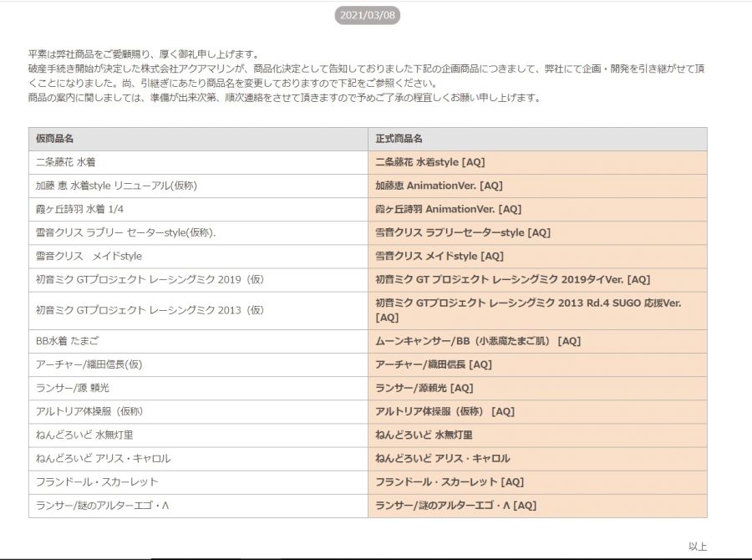Click 'ねんどろいど 水無灯里' in 仮商品名 column
752x560 pixels.
198,435
